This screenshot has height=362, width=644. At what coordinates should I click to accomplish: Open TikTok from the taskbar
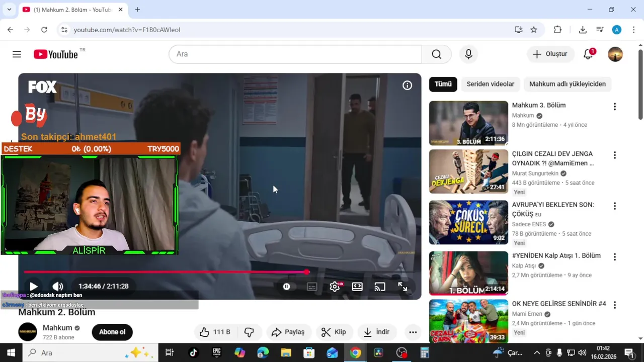pos(193,353)
